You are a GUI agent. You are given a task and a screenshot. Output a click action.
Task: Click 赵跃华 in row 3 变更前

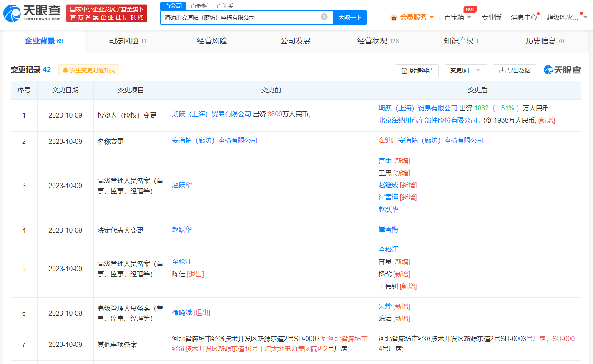[182, 185]
